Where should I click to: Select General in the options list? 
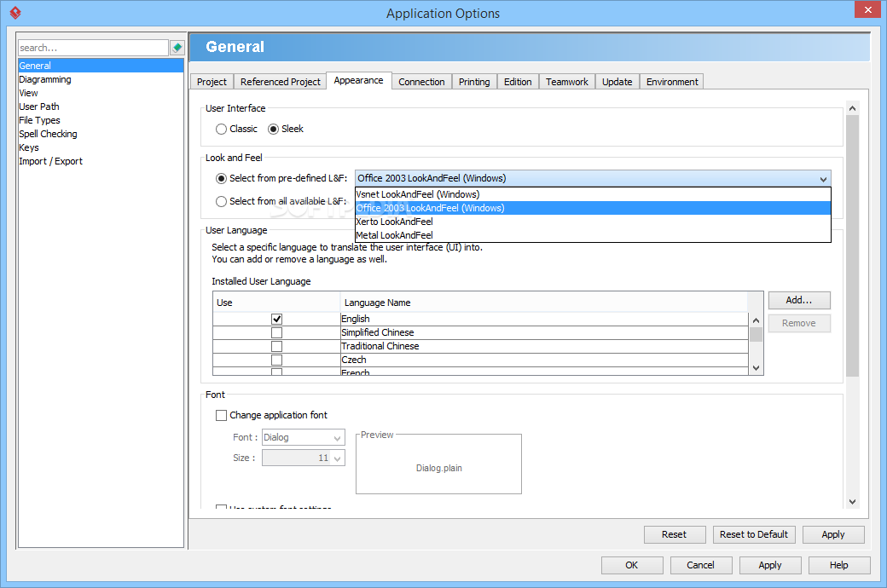coord(101,66)
